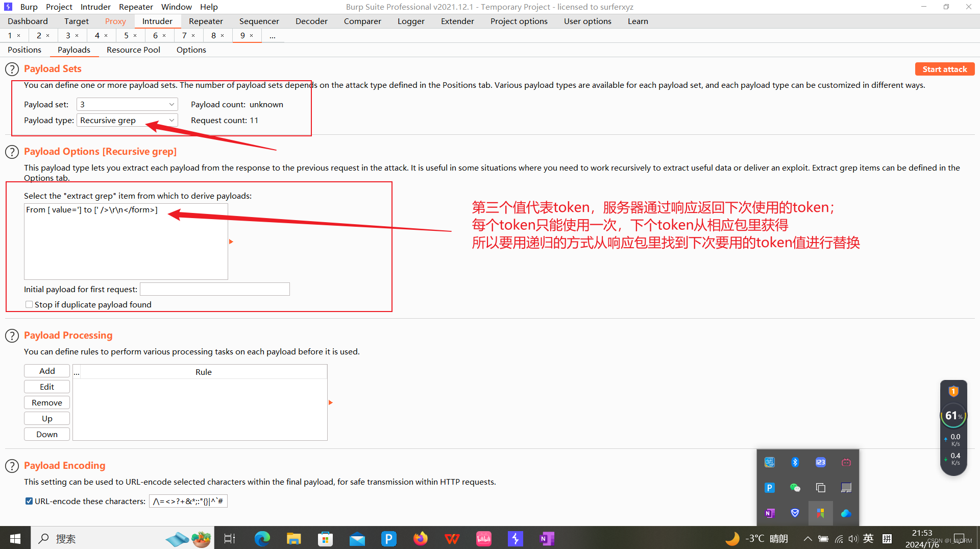Move processing rule Down
980x549 pixels.
(x=47, y=434)
